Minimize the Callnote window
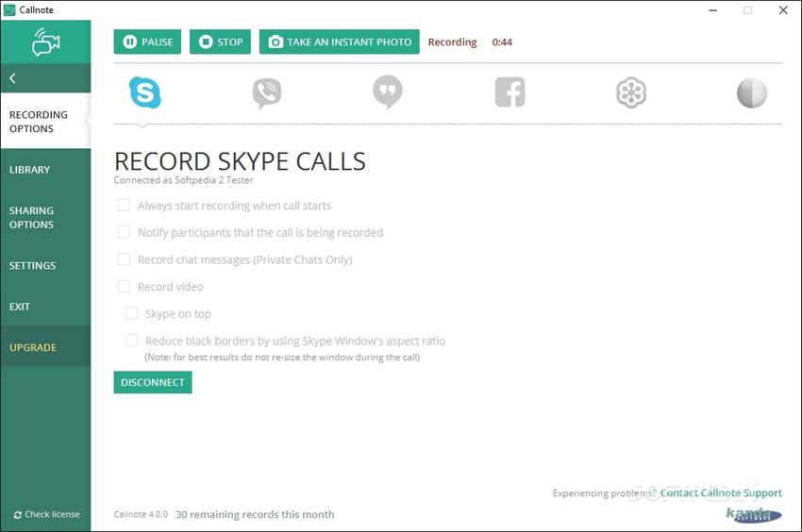This screenshot has width=802, height=532. [712, 9]
